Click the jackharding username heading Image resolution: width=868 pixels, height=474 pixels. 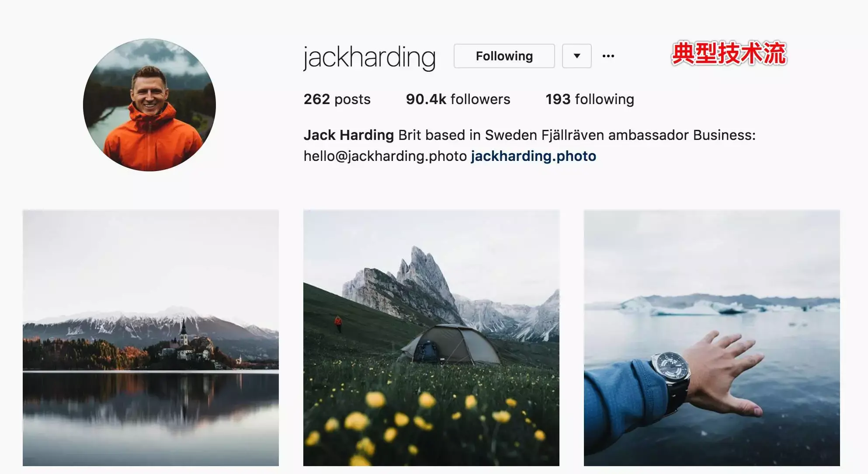[x=369, y=57]
